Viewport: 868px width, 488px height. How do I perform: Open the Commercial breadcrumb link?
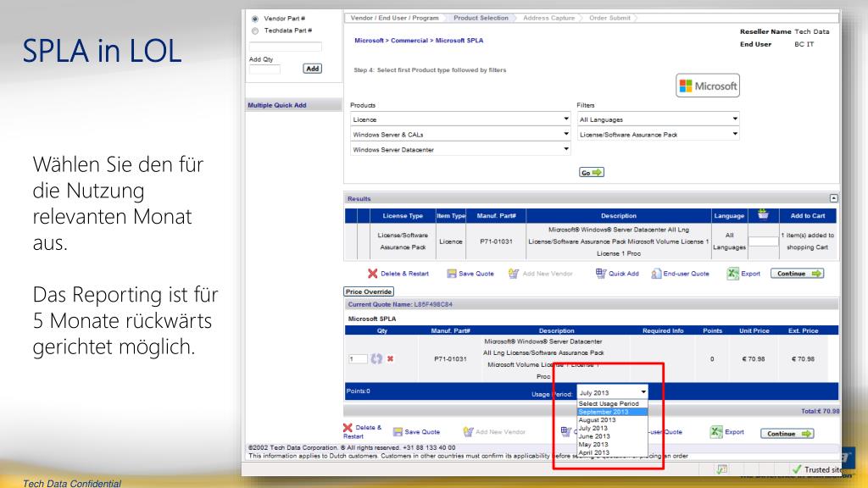409,41
